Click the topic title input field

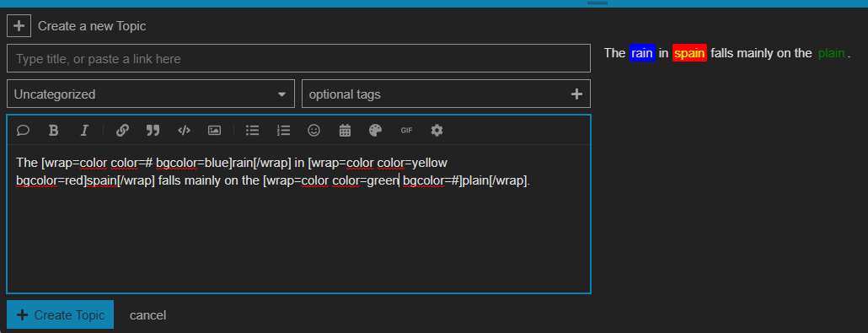click(x=298, y=58)
